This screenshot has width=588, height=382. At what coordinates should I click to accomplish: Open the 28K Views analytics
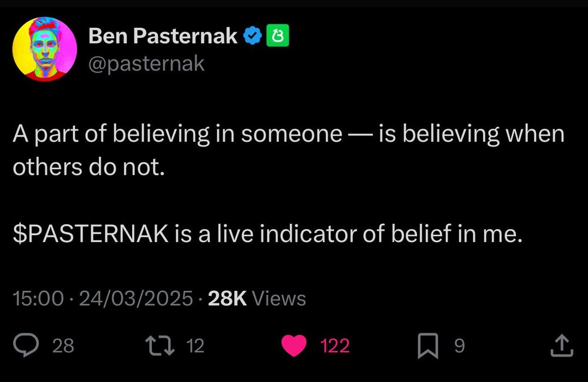pos(257,299)
